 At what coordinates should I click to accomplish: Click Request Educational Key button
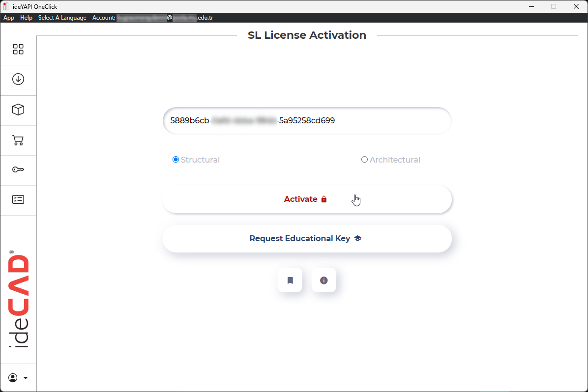pos(307,239)
